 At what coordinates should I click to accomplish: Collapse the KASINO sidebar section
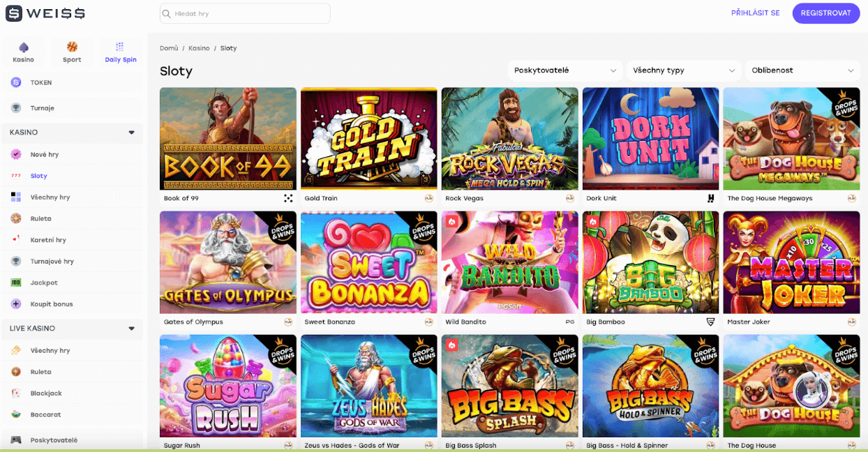coord(131,133)
